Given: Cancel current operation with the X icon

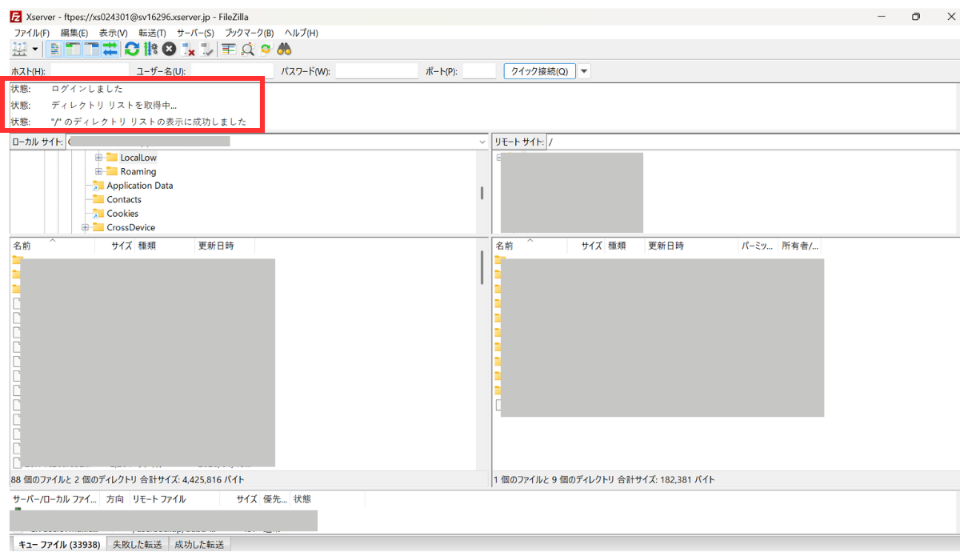Looking at the screenshot, I should (x=169, y=50).
